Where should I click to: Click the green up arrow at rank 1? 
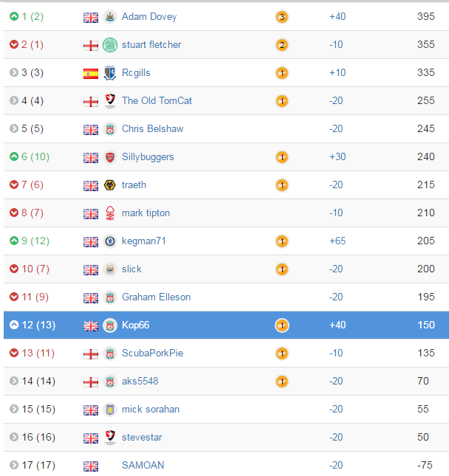point(14,16)
